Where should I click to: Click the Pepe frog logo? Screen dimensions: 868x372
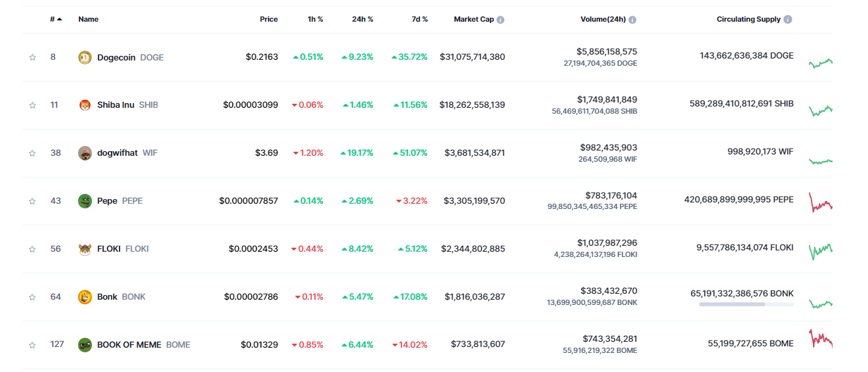(85, 201)
